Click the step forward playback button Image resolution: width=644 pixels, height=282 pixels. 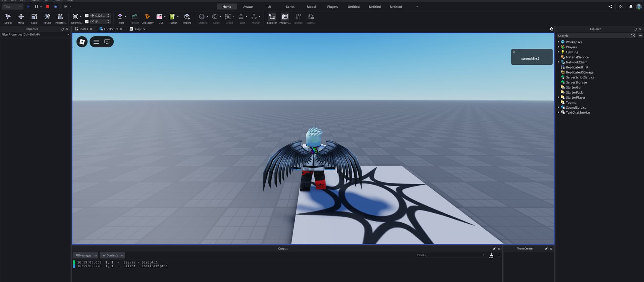tap(66, 6)
